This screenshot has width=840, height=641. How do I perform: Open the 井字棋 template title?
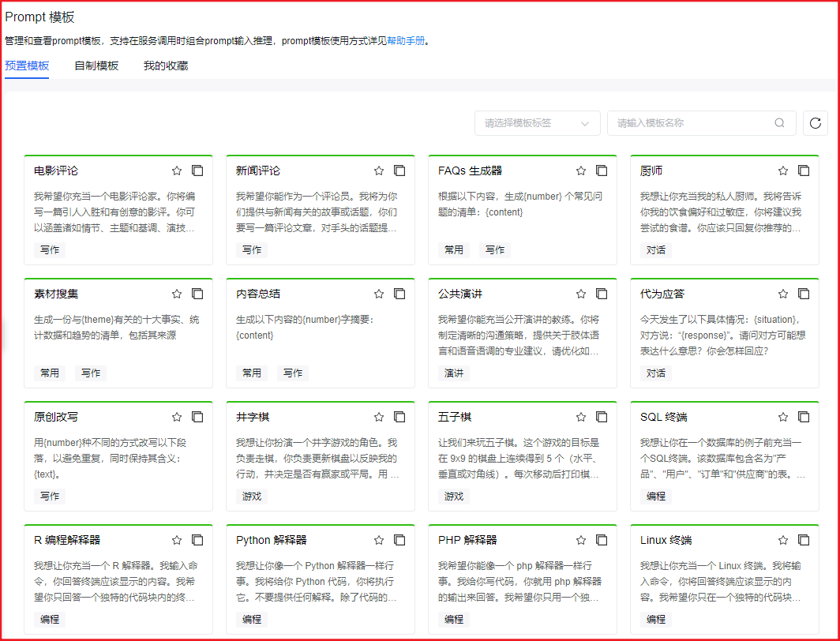[253, 417]
